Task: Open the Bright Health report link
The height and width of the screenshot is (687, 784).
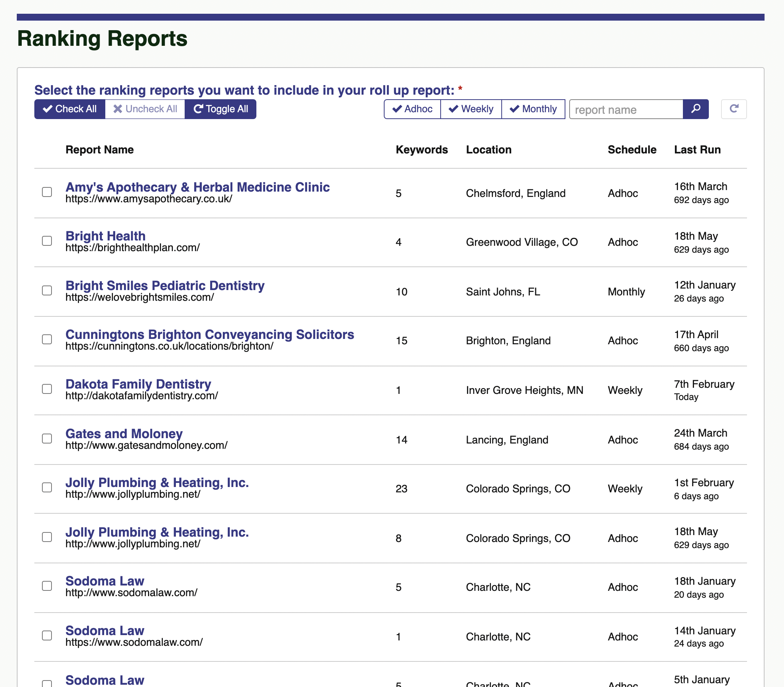Action: coord(105,236)
